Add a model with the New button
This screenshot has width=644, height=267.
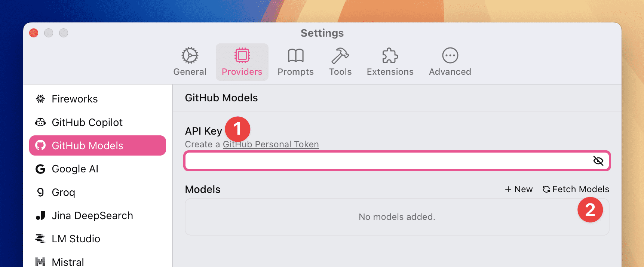click(519, 189)
